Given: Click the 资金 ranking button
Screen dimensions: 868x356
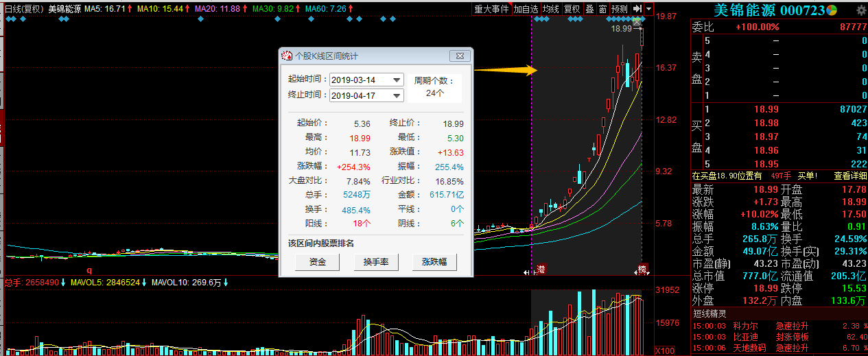Looking at the screenshot, I should click(x=317, y=262).
